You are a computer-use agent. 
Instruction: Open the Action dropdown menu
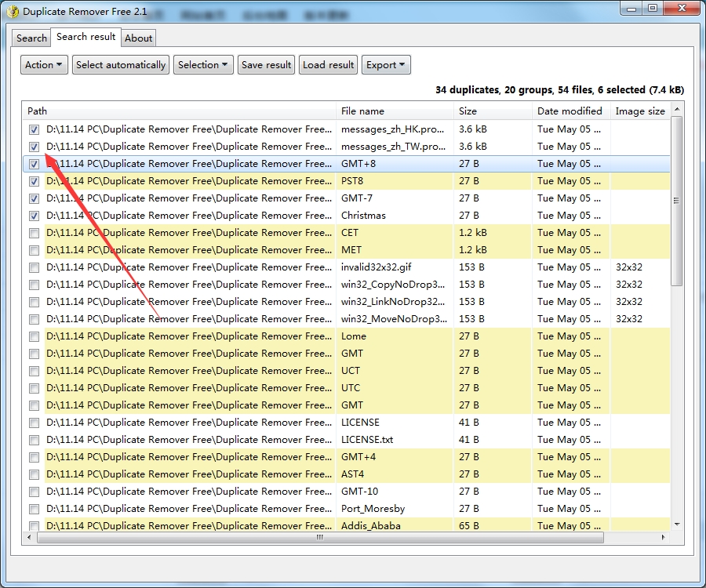[44, 65]
